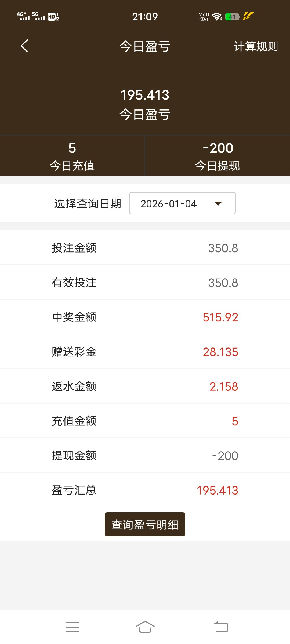Tap the back arrow icon
The image size is (290, 644).
(24, 46)
